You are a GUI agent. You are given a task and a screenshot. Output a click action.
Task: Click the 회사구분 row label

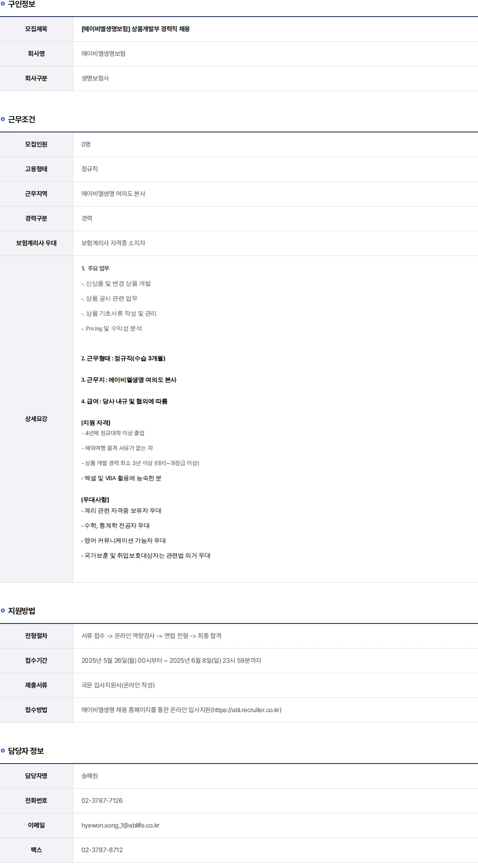coord(36,79)
